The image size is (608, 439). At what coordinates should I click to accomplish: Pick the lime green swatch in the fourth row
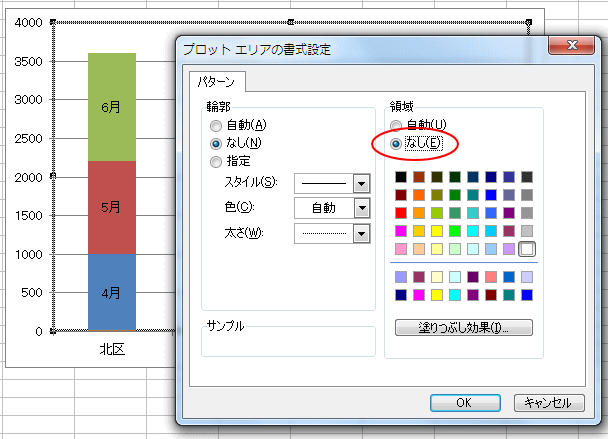455,231
